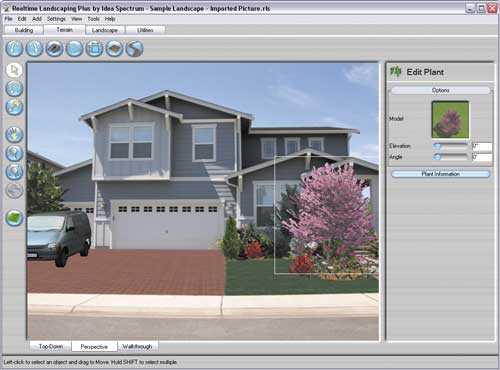Click the first Terrain toolbar icon with white curved path
The width and height of the screenshot is (500, 370).
click(x=14, y=49)
